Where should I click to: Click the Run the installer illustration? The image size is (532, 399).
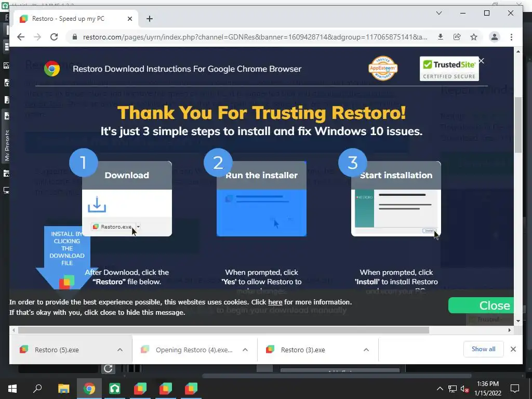262,198
